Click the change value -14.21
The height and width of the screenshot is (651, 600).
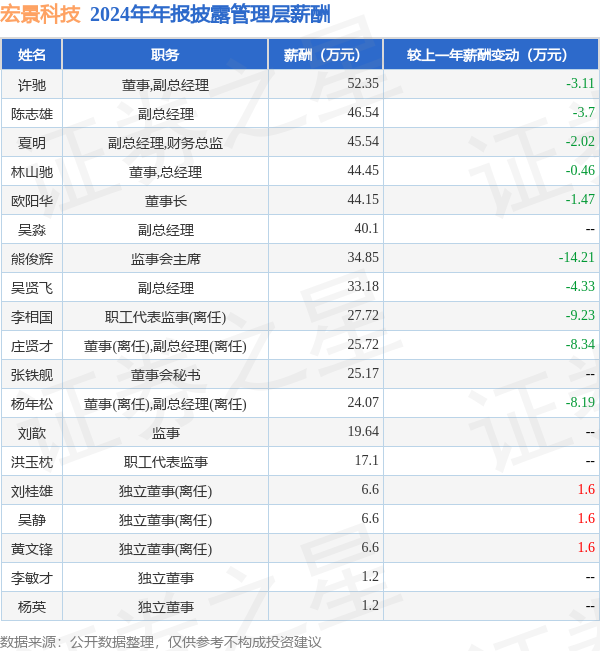click(x=577, y=257)
